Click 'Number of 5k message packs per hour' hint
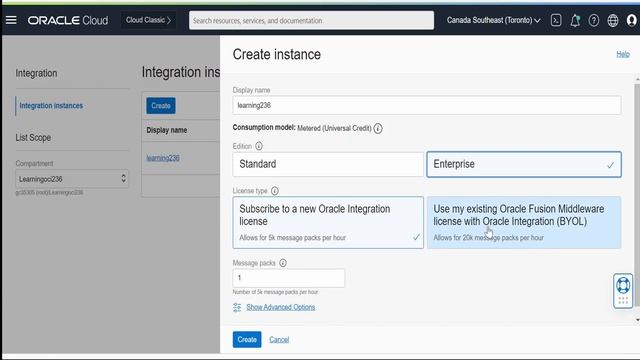This screenshot has height=360, width=640. [276, 292]
